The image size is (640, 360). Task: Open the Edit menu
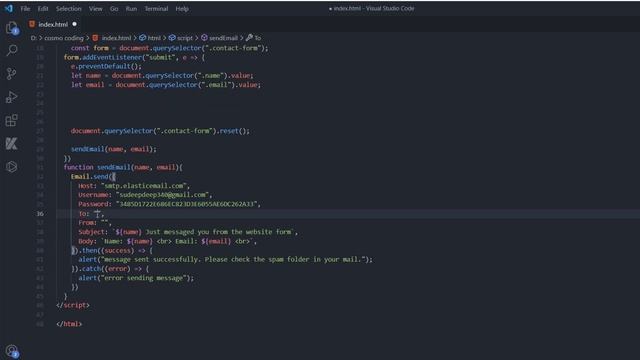click(x=43, y=9)
